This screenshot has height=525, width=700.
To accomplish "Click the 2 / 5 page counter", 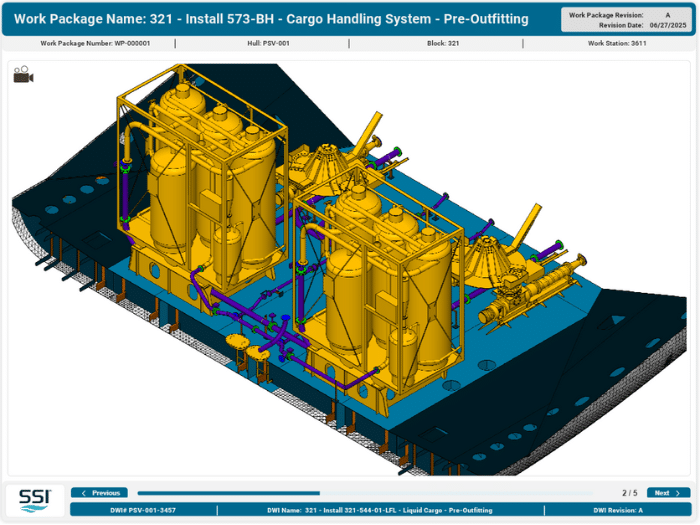I will coord(629,493).
